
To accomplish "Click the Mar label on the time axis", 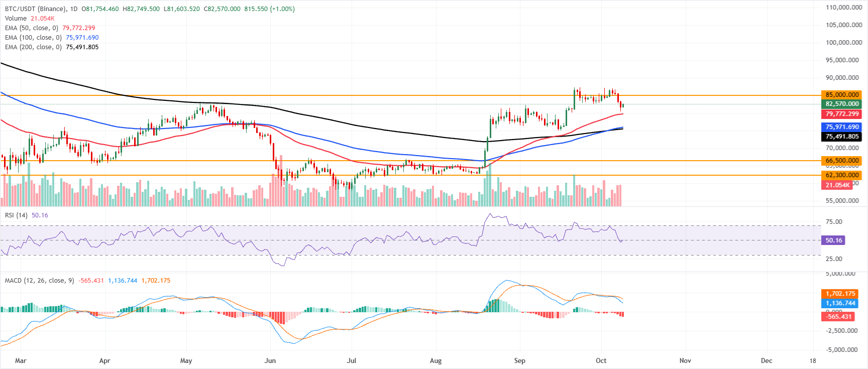I will tap(21, 360).
